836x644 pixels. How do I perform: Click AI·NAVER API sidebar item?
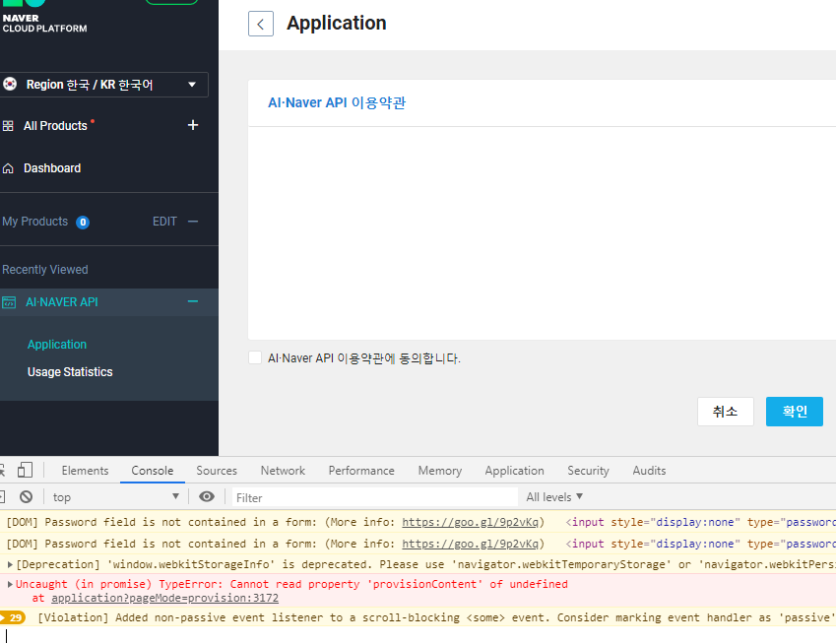point(62,302)
